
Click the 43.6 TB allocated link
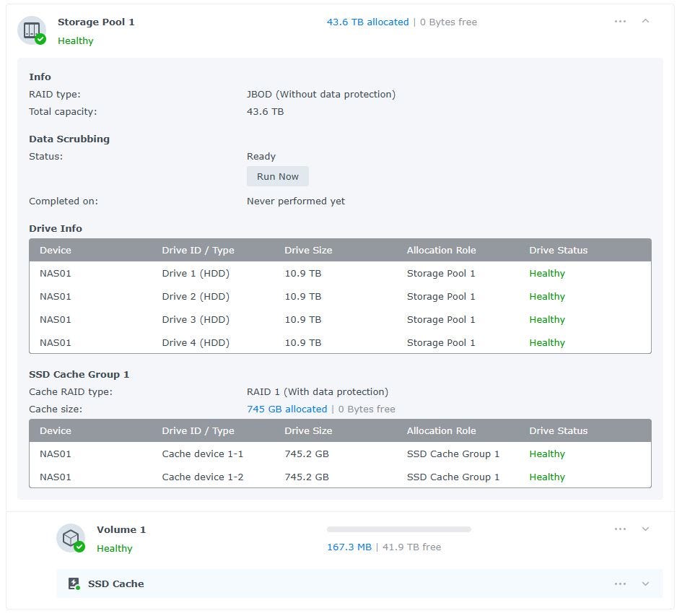[367, 22]
